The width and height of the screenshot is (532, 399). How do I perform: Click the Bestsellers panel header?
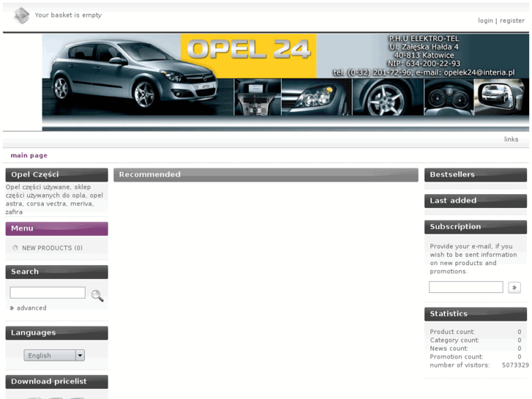[x=476, y=175]
